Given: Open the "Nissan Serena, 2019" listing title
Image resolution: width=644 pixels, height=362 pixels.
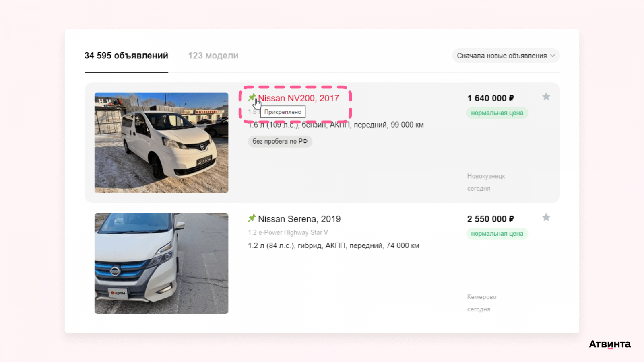Looking at the screenshot, I should tap(299, 219).
